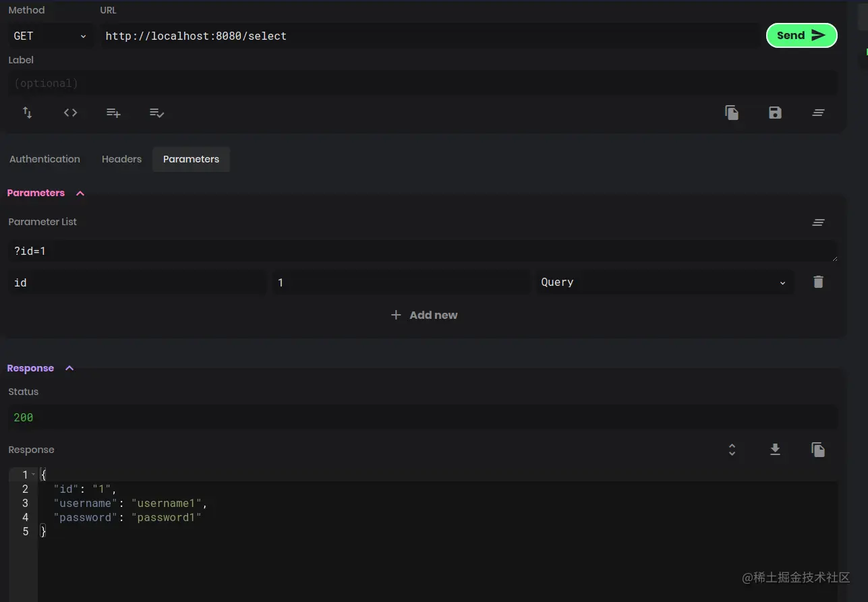Click the Send button

[801, 36]
